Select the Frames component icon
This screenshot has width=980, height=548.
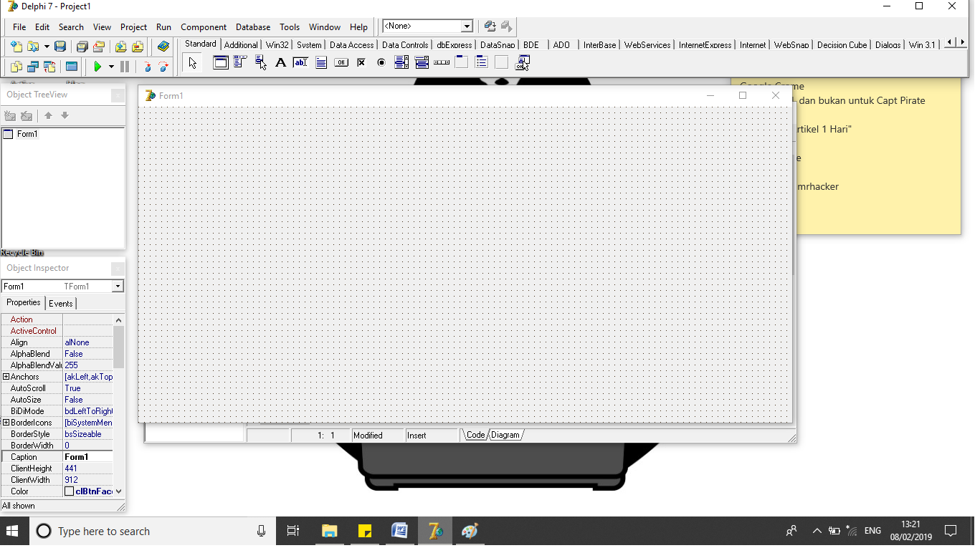221,63
